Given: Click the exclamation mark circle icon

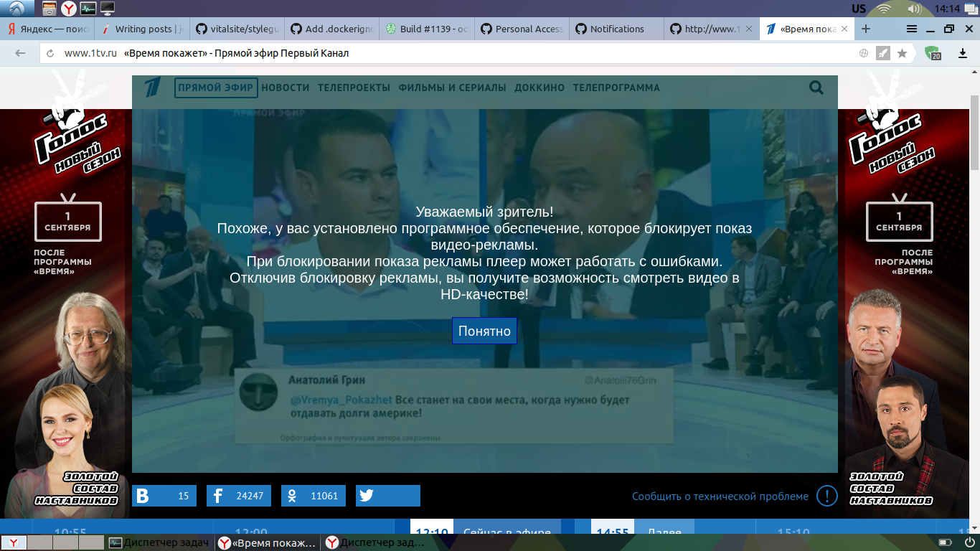Looking at the screenshot, I should pos(827,496).
